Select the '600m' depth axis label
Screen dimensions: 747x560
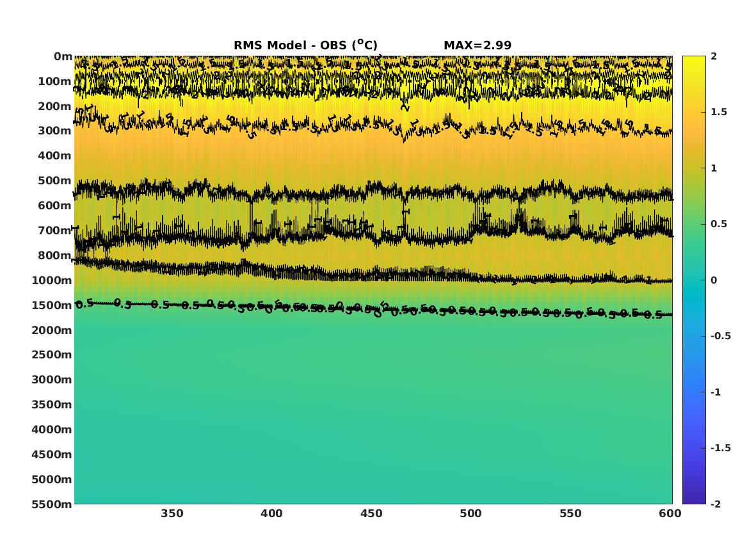tap(55, 205)
